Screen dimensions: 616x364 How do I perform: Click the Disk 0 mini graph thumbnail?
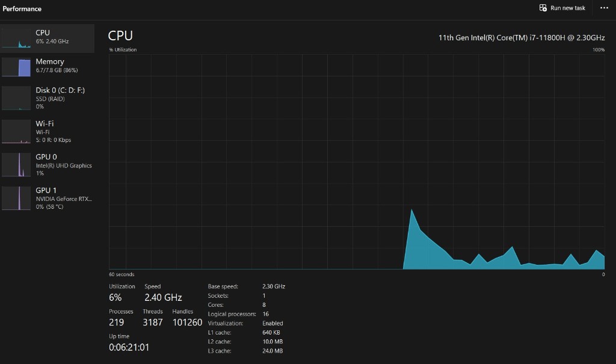16,99
